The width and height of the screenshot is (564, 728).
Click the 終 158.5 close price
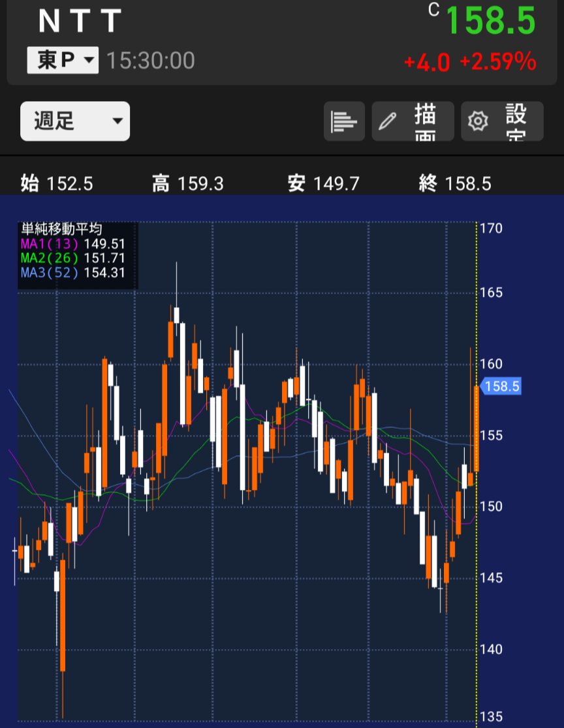click(455, 183)
